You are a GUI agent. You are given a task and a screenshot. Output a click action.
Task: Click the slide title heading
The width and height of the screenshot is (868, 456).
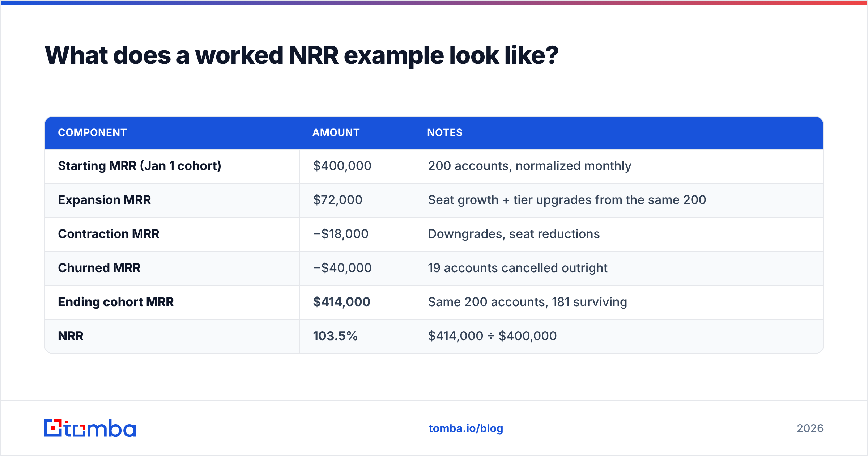pos(302,56)
